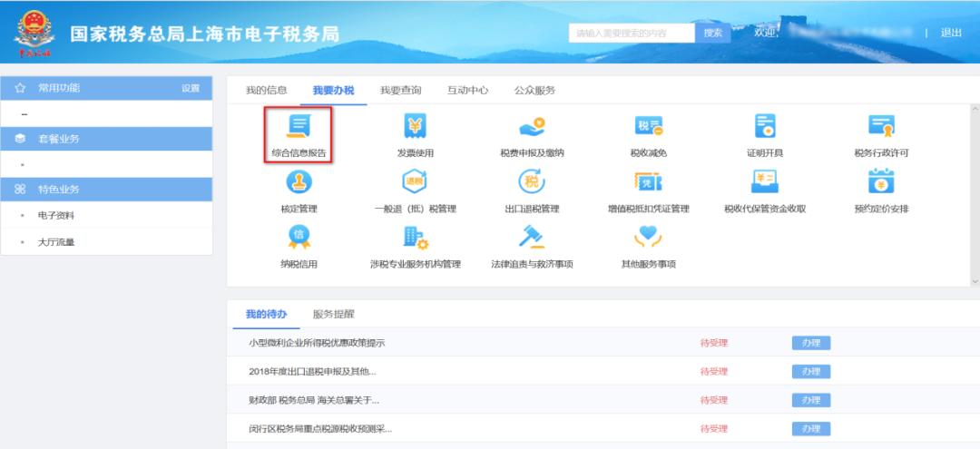This screenshot has width=980, height=449.
Task: Open the 小型微利企业所得税优惠政策提示 item
Action: pyautogui.click(x=317, y=343)
